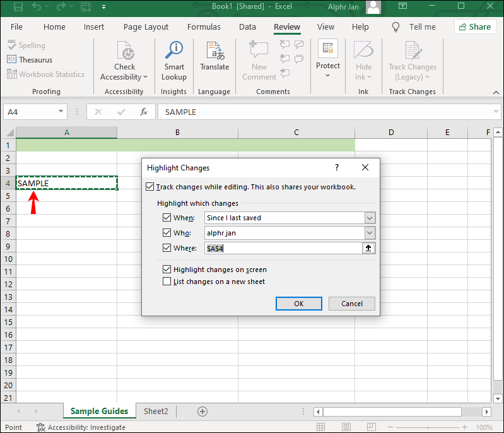504x433 pixels.
Task: Toggle Highlight changes on screen checkbox
Action: tap(167, 270)
